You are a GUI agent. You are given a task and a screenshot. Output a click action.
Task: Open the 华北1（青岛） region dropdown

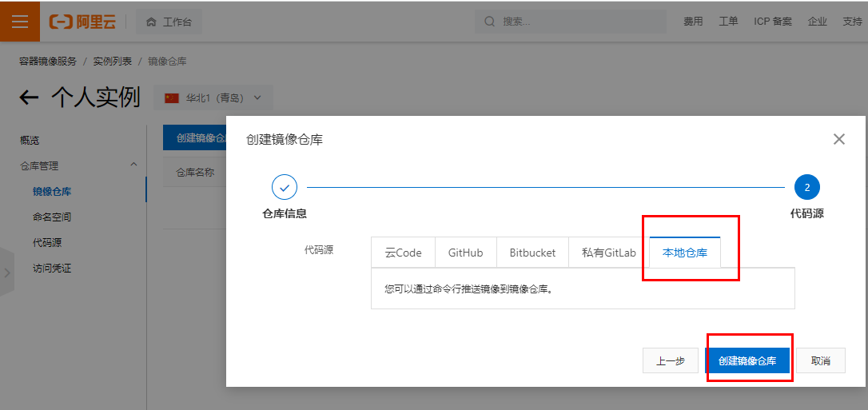(213, 98)
